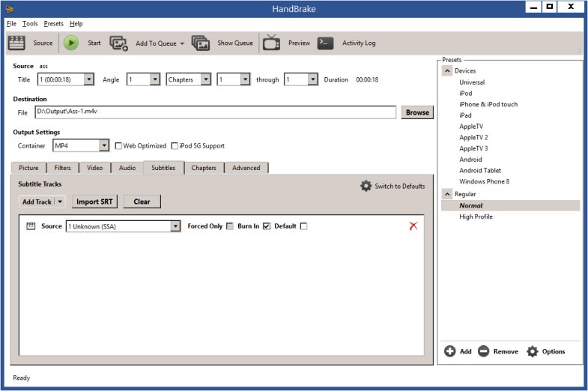The image size is (588, 391).
Task: Click the Show Queue stacked pictures icon
Action: (x=201, y=43)
